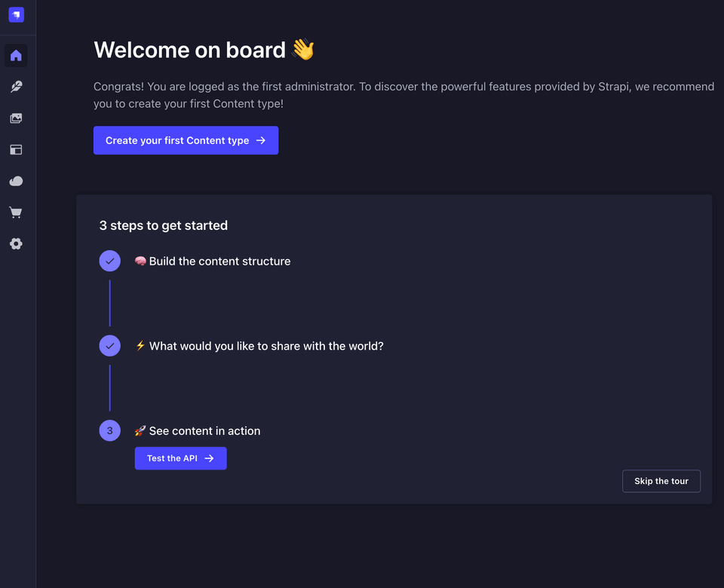Skip the tour
The height and width of the screenshot is (588, 724).
[661, 481]
